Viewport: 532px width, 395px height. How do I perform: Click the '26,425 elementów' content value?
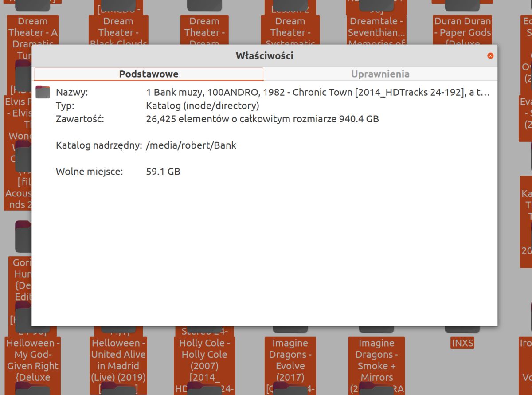pos(262,119)
